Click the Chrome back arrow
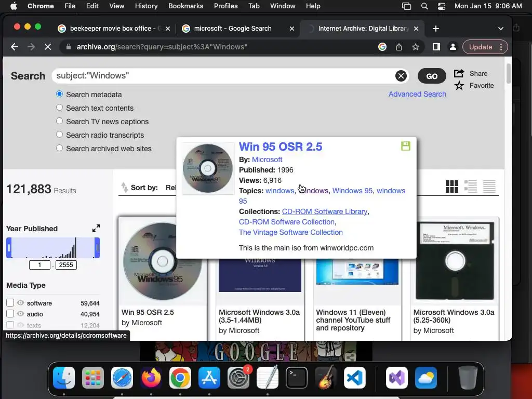The width and height of the screenshot is (532, 399). point(14,47)
